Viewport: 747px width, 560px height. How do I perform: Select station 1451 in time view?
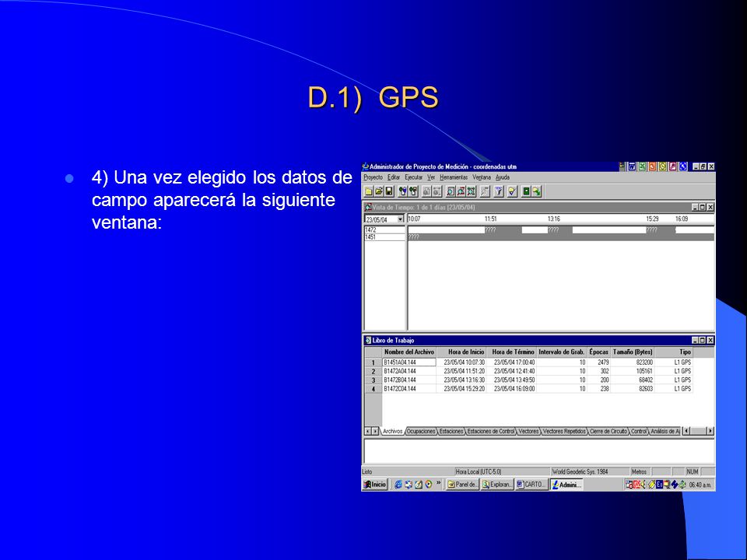[x=384, y=237]
